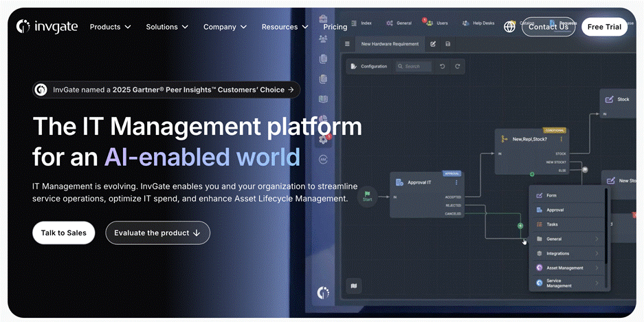Click the green plus connector on the workflow line

pos(520,226)
